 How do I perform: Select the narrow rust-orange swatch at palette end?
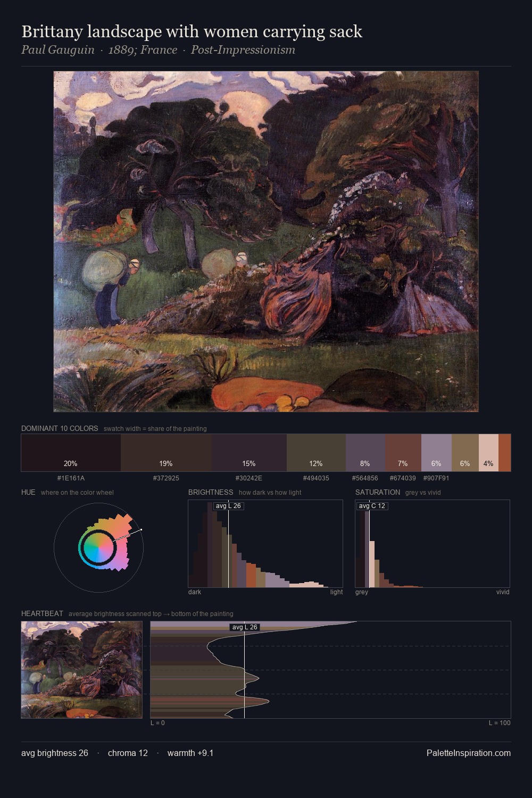[504, 453]
